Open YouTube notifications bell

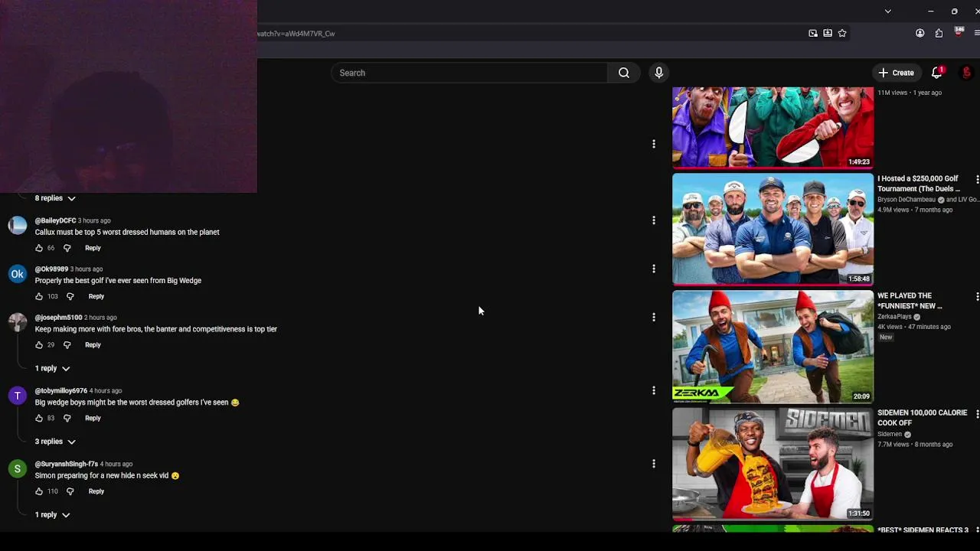pos(936,73)
